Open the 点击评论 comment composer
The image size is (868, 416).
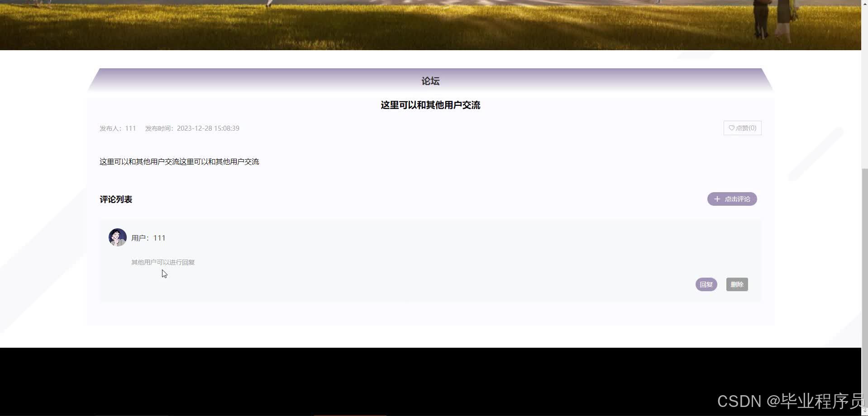pos(732,199)
